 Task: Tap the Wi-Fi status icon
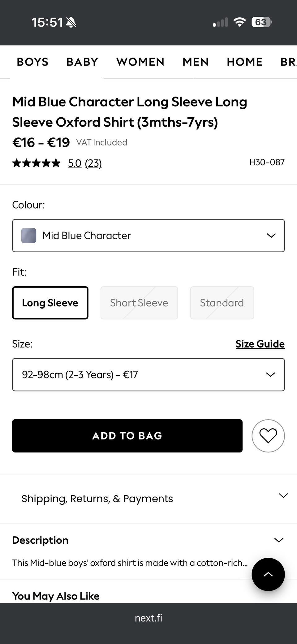239,22
